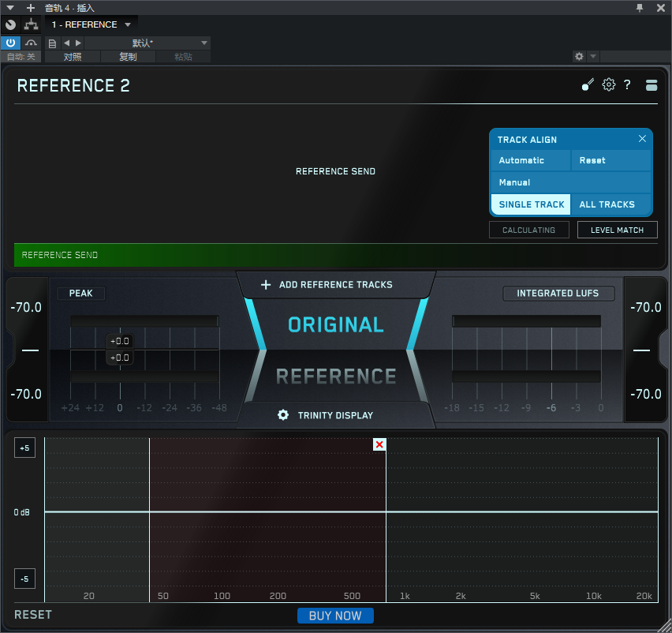The width and height of the screenshot is (672, 633).
Task: Click the CALCULATING button
Action: 529,230
